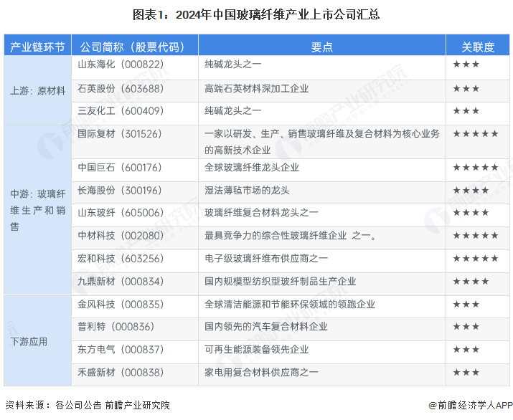
Task: Click the 石英股份（603688）company cell
Action: [x=121, y=88]
